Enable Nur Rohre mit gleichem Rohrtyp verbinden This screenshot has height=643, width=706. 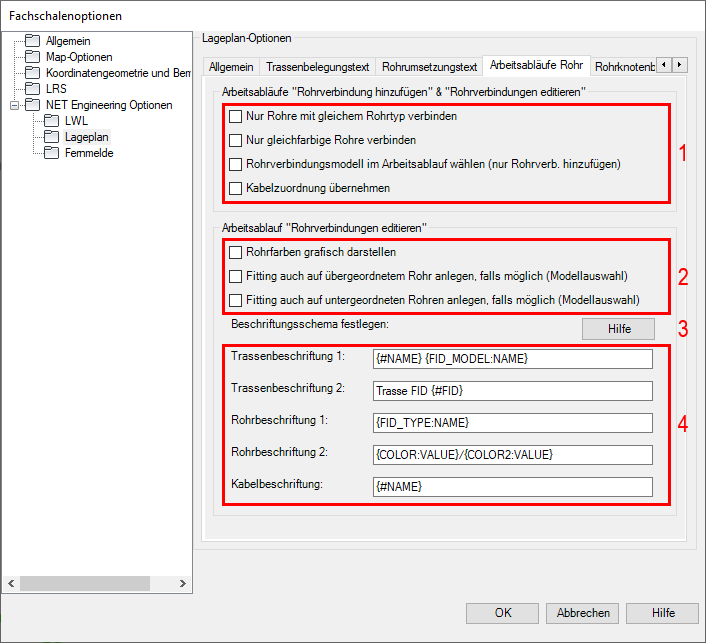(x=236, y=116)
